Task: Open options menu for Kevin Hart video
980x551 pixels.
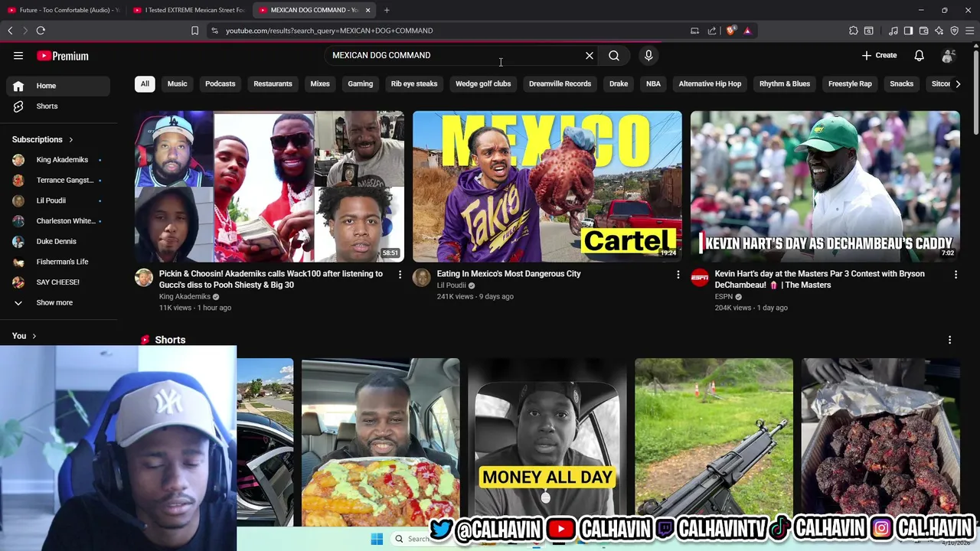Action: [x=955, y=275]
